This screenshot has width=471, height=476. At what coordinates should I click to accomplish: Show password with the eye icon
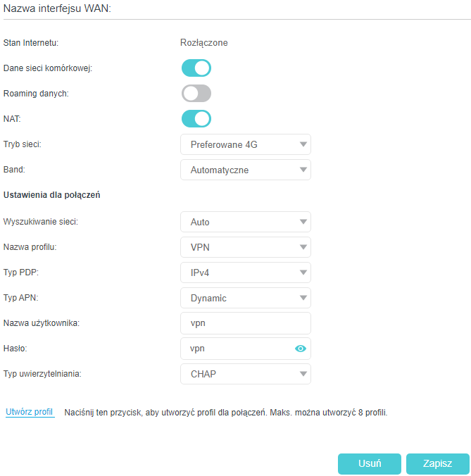(x=301, y=349)
